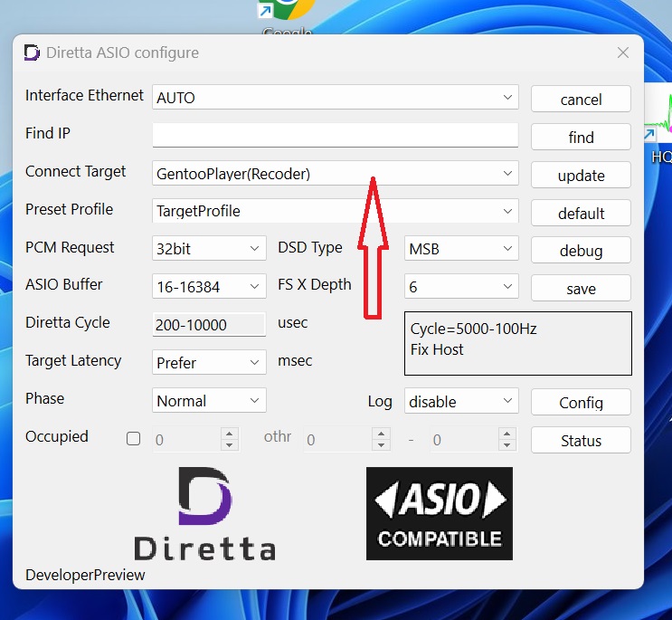Expand the Connect Target GentooPlayer dropdown

pyautogui.click(x=336, y=173)
